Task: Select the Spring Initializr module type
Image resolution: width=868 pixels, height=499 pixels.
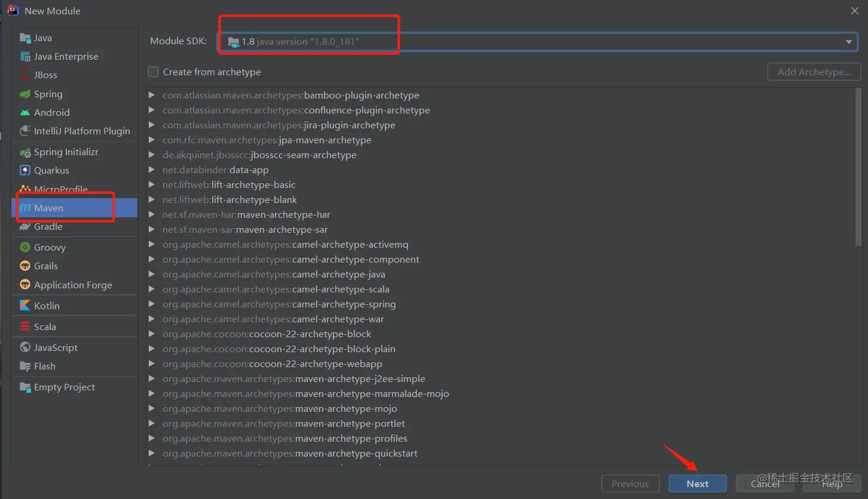Action: click(75, 152)
